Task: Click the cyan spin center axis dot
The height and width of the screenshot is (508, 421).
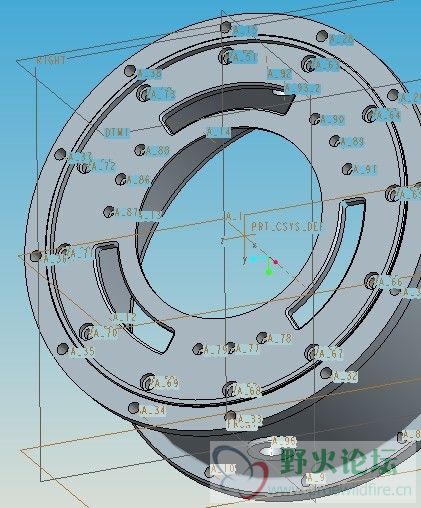Action: tap(253, 259)
